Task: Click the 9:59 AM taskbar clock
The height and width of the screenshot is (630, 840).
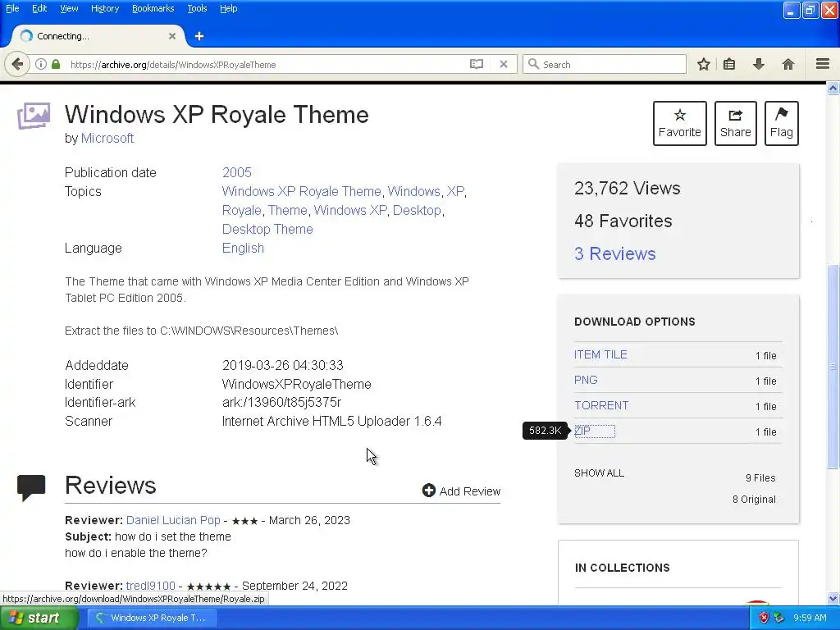Action: 810,618
